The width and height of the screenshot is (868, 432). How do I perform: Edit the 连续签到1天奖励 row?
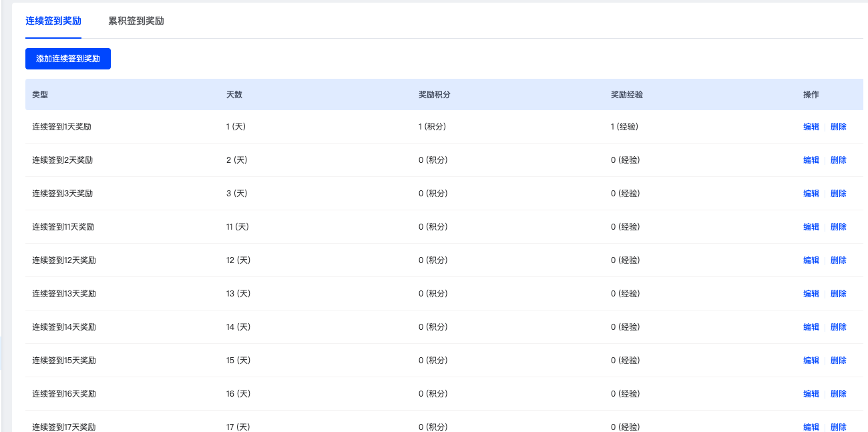[x=811, y=127]
